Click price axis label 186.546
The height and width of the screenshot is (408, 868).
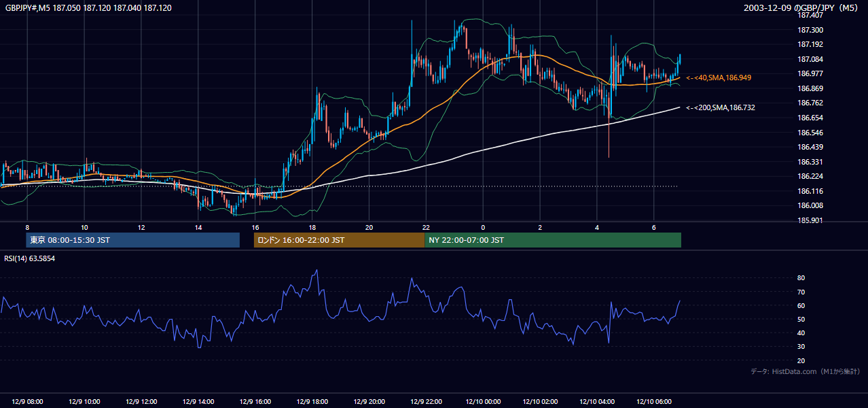[x=811, y=133]
